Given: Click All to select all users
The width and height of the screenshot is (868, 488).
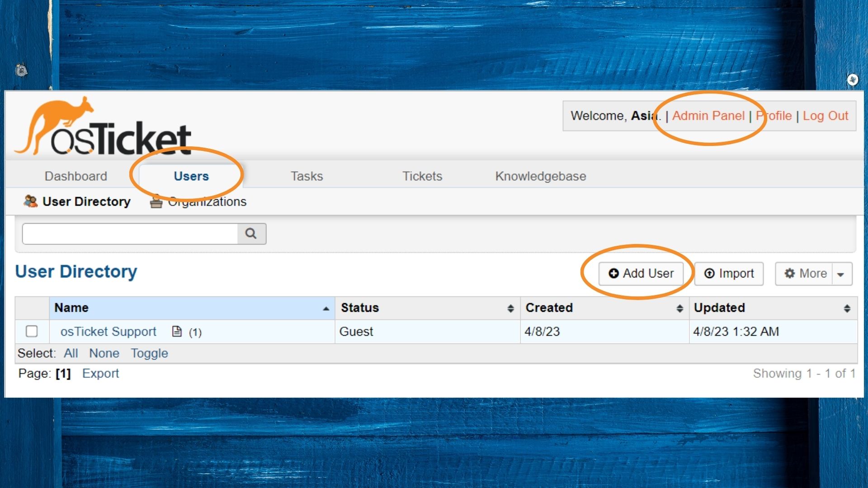Looking at the screenshot, I should pos(71,353).
